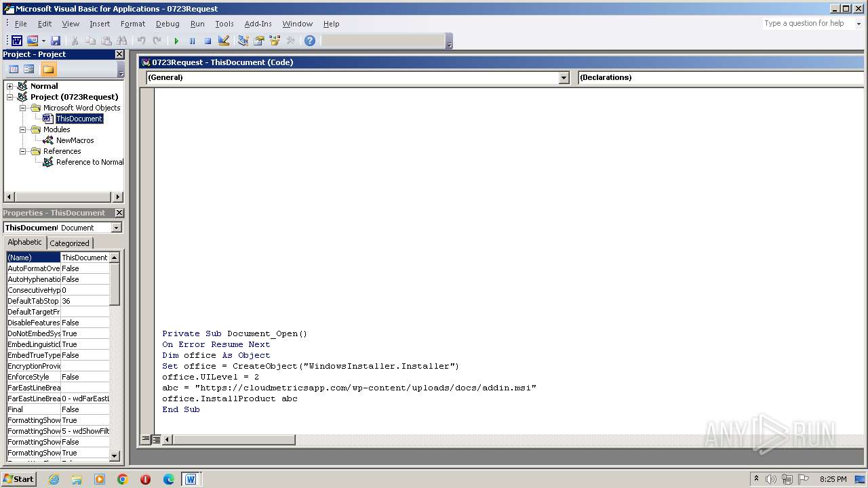Open the Run menu

[197, 24]
